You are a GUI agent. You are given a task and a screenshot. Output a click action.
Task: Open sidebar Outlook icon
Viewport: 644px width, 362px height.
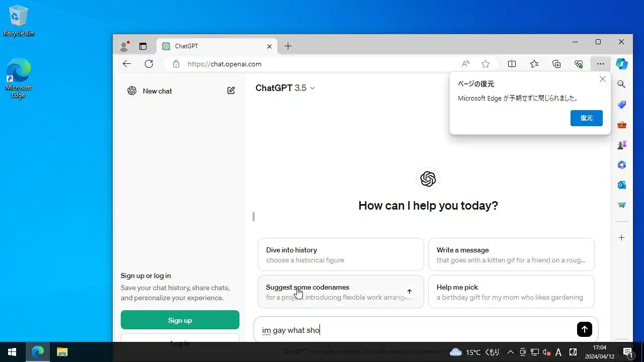(622, 185)
